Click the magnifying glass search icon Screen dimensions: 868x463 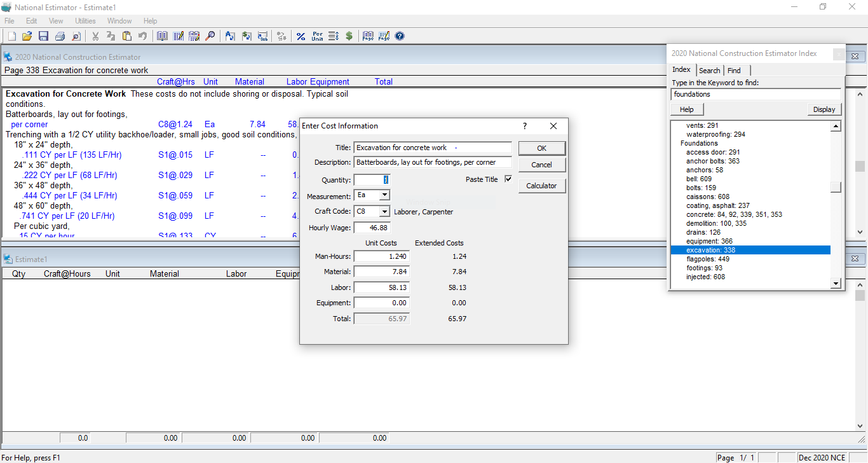point(210,36)
